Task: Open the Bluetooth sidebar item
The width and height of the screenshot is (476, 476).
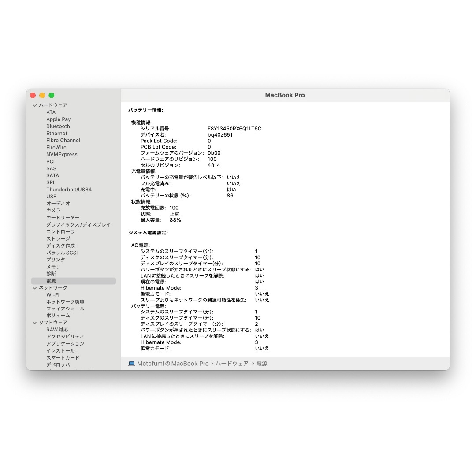Action: 58,126
